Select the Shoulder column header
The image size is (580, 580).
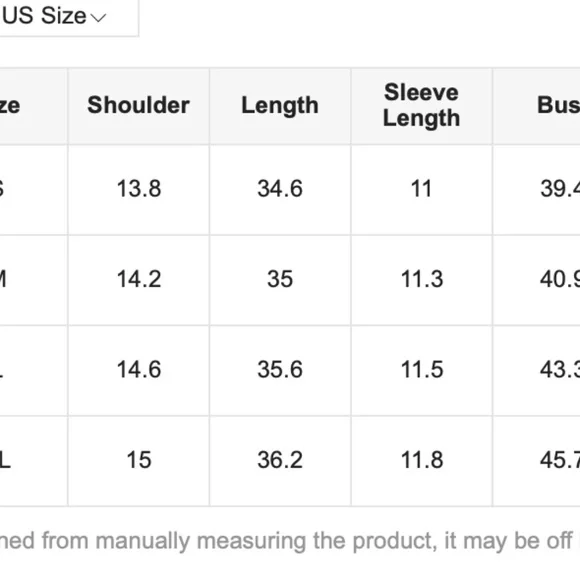tap(138, 105)
